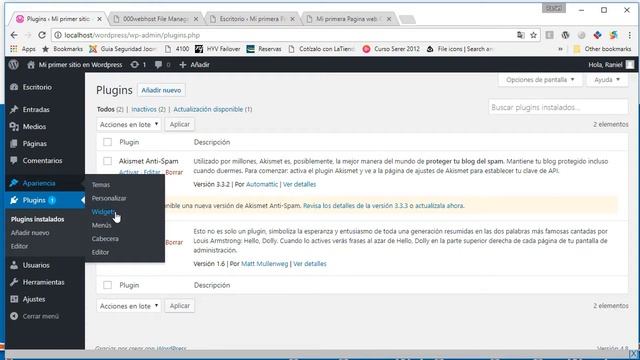Open the bottom 'Acciones en lote' dropdown

[x=129, y=306]
